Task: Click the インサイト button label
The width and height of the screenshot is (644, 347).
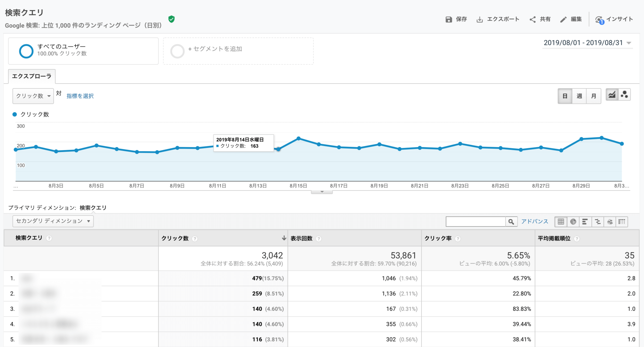Action: [x=620, y=19]
